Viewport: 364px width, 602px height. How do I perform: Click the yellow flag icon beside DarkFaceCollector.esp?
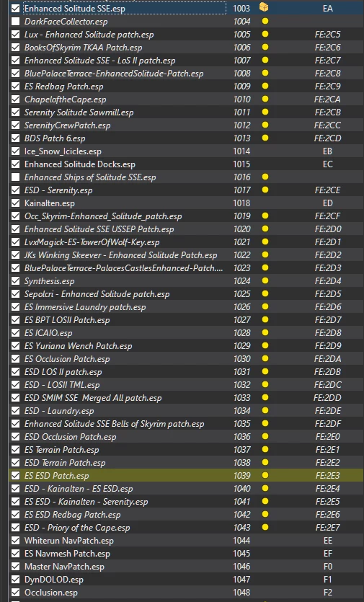(x=265, y=21)
